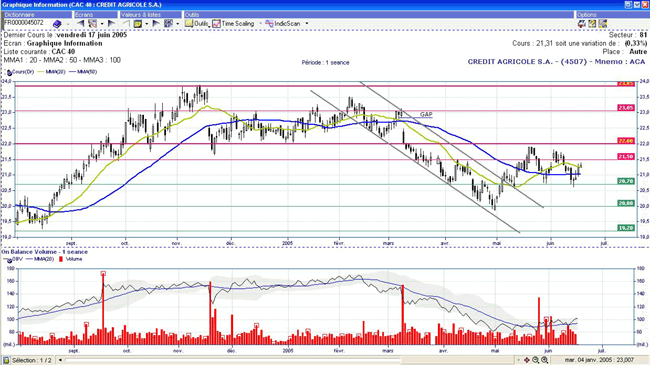
Task: Expand the Time Scaling dropdown arrow
Action: [260, 24]
